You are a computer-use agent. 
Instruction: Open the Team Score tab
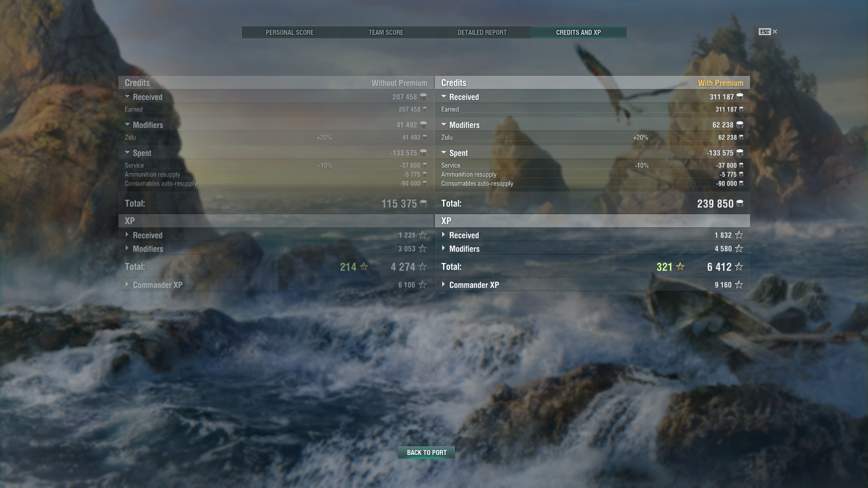pyautogui.click(x=386, y=33)
